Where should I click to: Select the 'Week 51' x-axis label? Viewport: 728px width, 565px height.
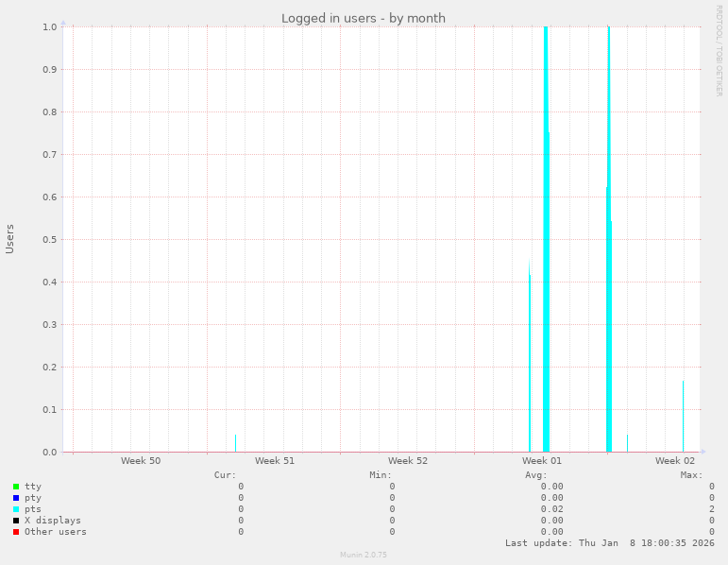click(275, 461)
